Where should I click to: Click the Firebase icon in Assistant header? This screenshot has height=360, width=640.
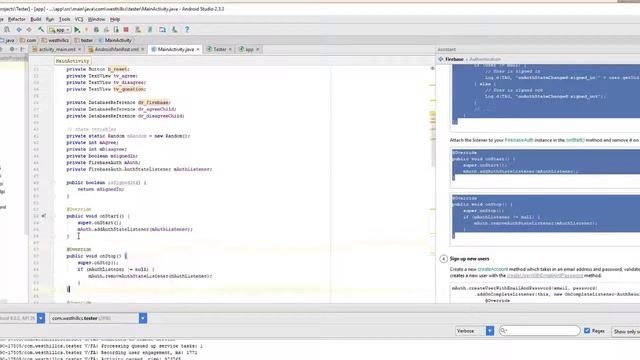click(441, 59)
